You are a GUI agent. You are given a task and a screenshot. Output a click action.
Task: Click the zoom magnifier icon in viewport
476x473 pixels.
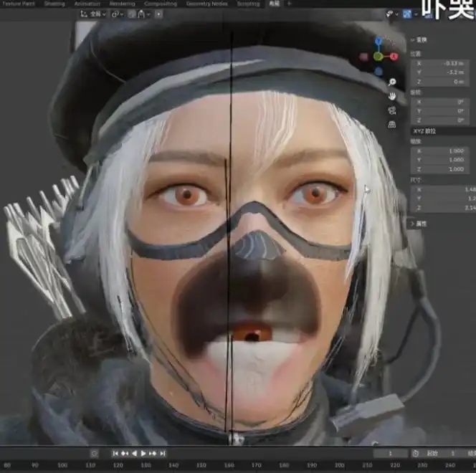(392, 82)
